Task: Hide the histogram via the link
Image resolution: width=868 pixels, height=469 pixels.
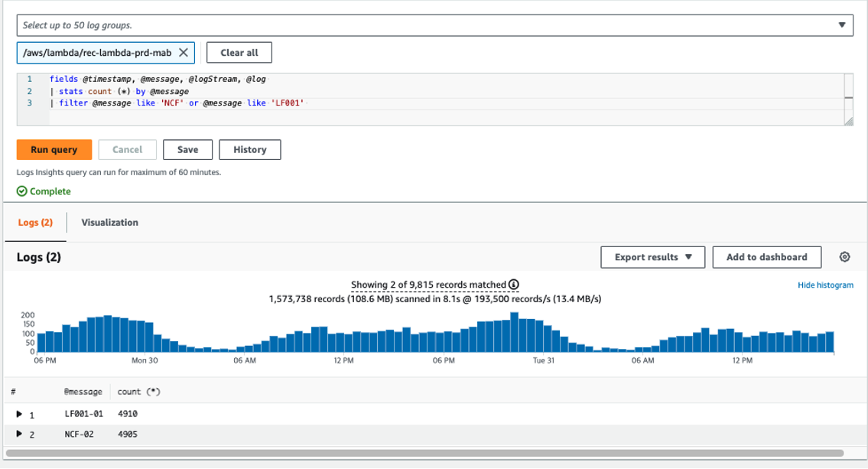Action: 825,285
